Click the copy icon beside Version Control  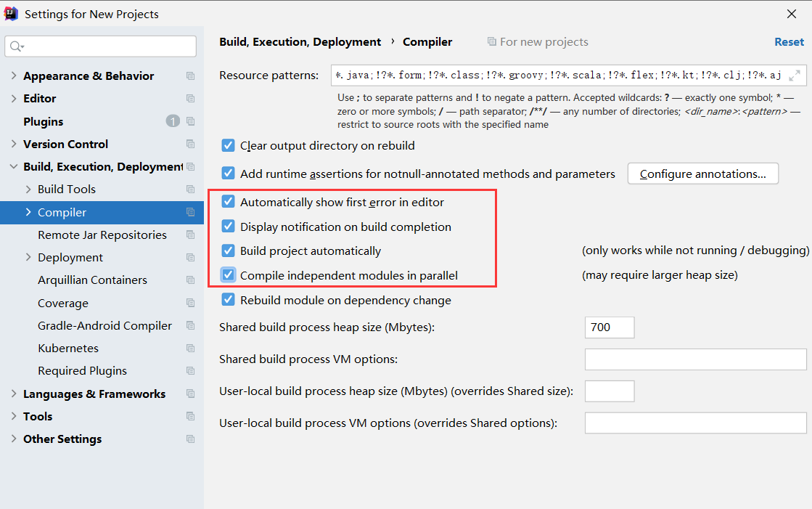click(x=191, y=144)
